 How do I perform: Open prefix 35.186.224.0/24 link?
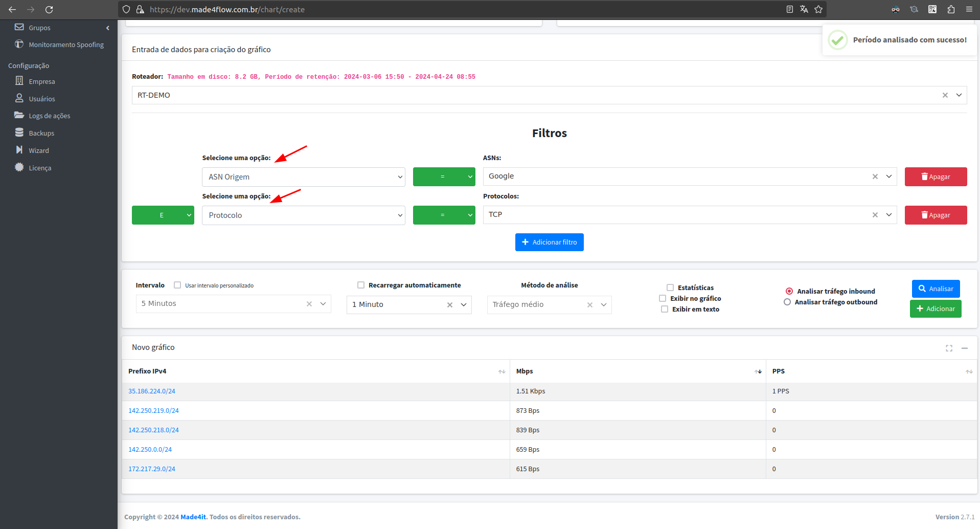[x=152, y=391]
